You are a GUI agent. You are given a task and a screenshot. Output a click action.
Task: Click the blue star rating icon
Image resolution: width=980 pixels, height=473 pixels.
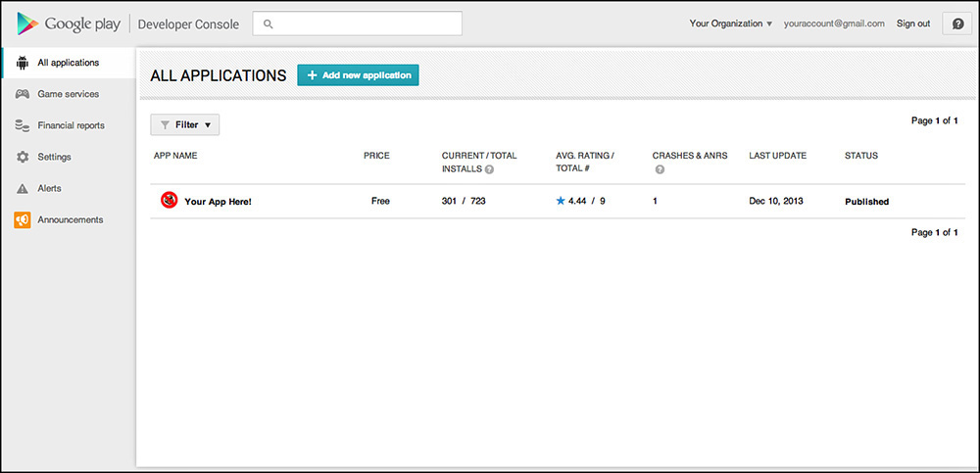pos(561,201)
